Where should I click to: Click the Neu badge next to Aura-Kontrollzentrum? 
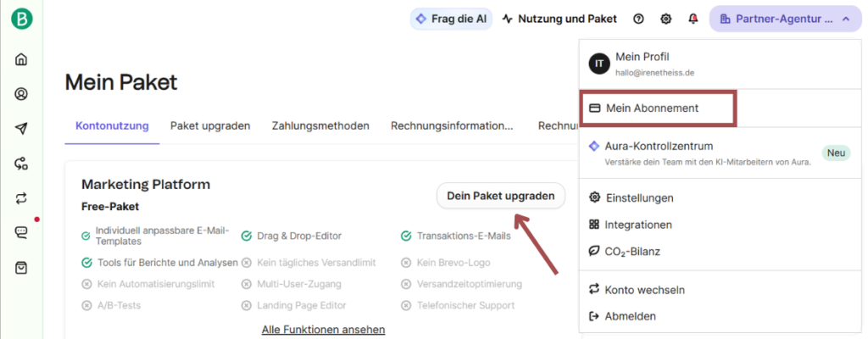coord(836,153)
